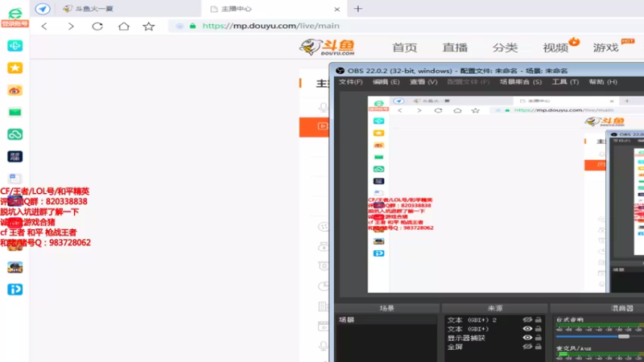Adjust 台式音响 volume slider

623,336
